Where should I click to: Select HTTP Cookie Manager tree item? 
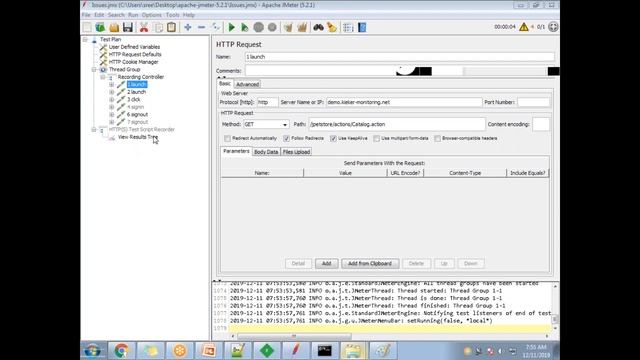point(133,62)
